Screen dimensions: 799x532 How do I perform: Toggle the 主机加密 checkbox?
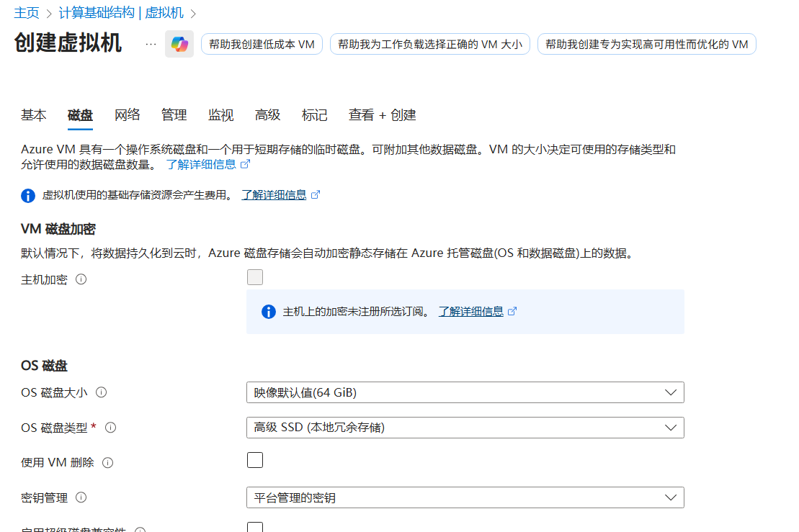pyautogui.click(x=255, y=278)
